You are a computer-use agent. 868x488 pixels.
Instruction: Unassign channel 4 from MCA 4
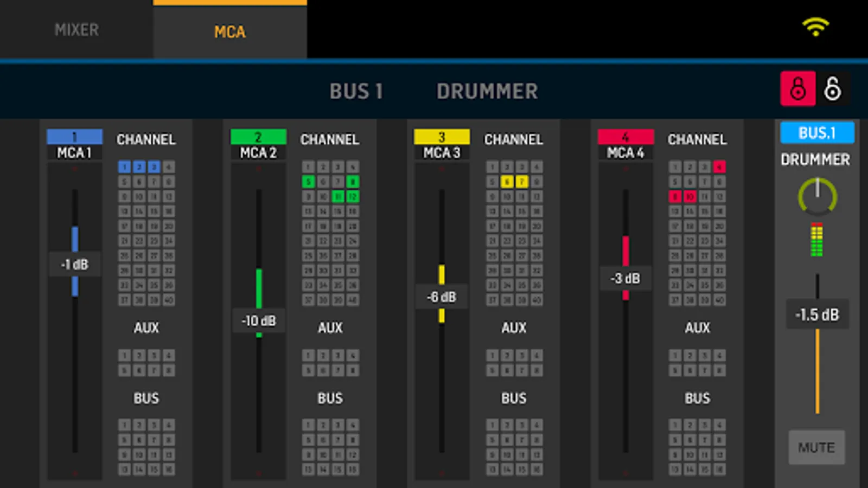coord(719,167)
